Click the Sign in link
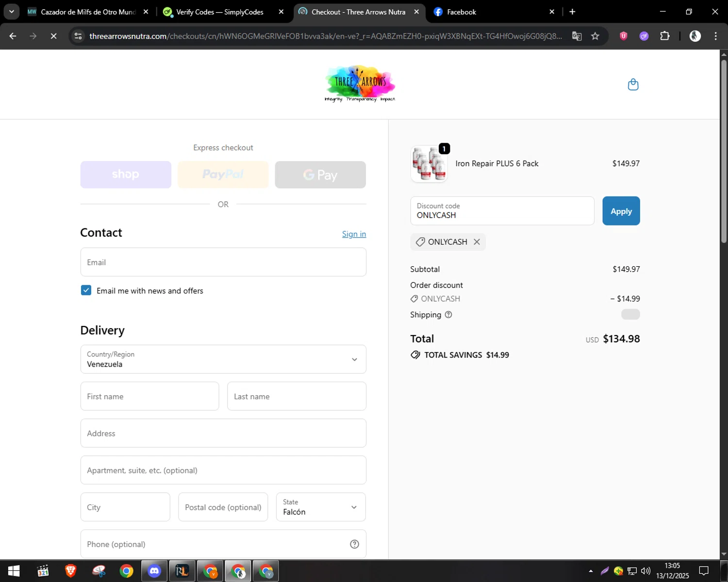Viewport: 728px width, 582px height. point(354,234)
